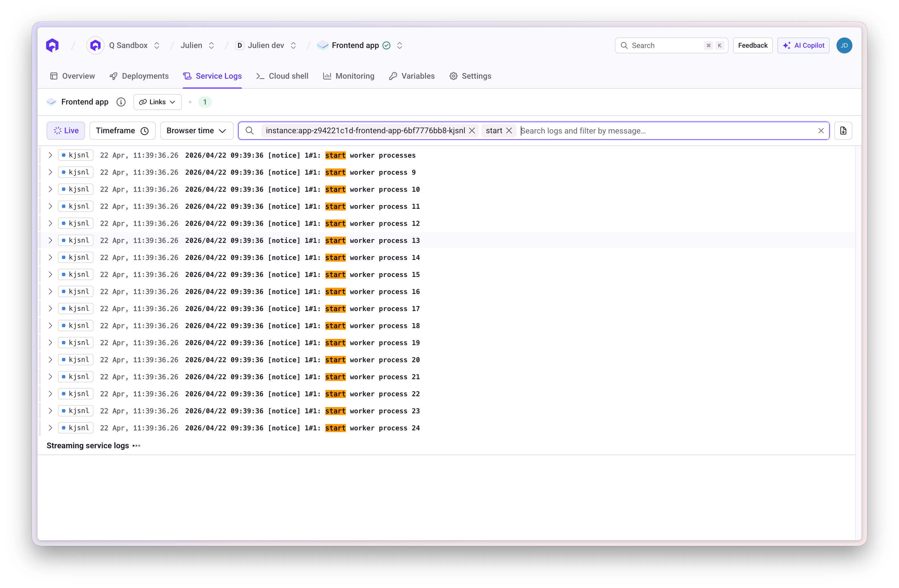Expand the 'worker process 24' log row
This screenshot has height=588, width=899.
50,428
